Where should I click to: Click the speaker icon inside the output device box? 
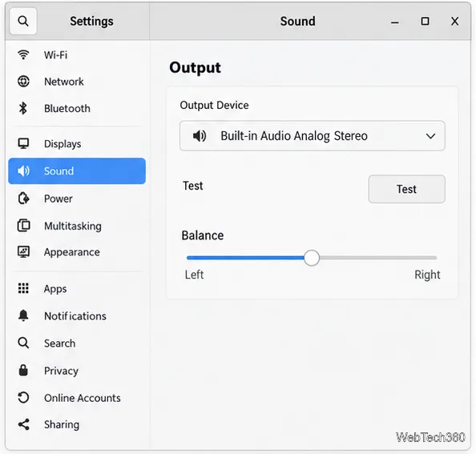pyautogui.click(x=200, y=136)
